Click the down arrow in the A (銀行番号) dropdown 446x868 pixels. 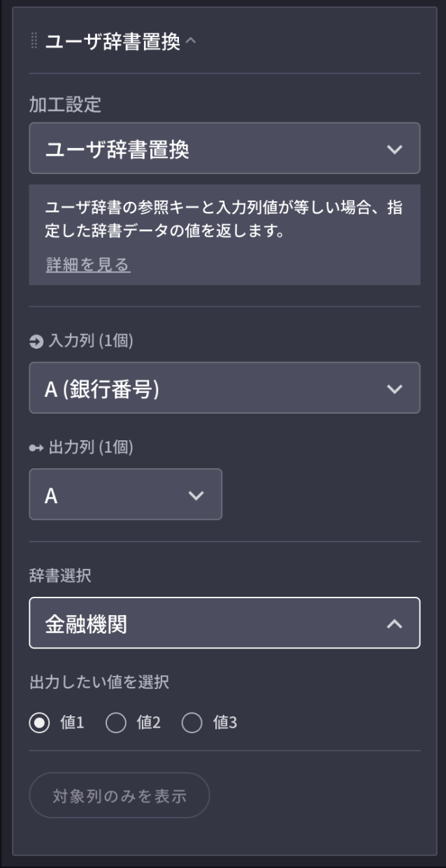pos(394,389)
